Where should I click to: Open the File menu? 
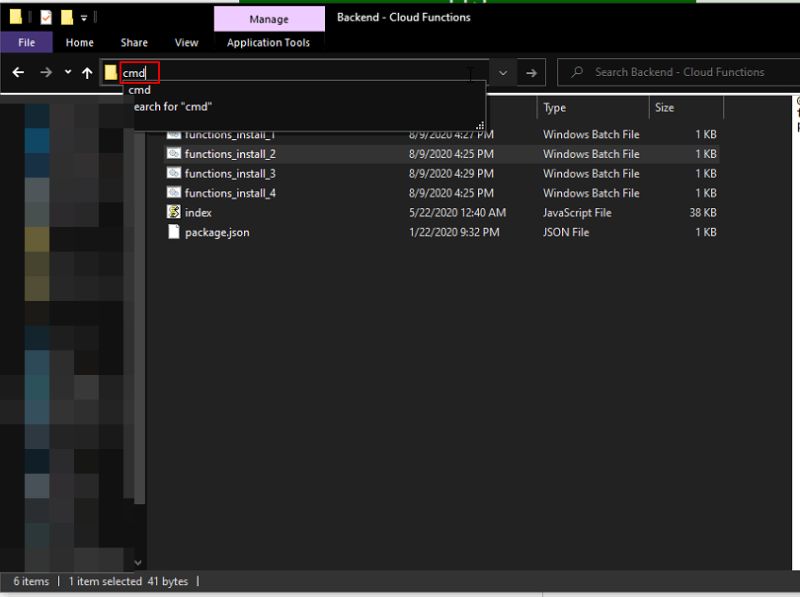click(x=26, y=43)
